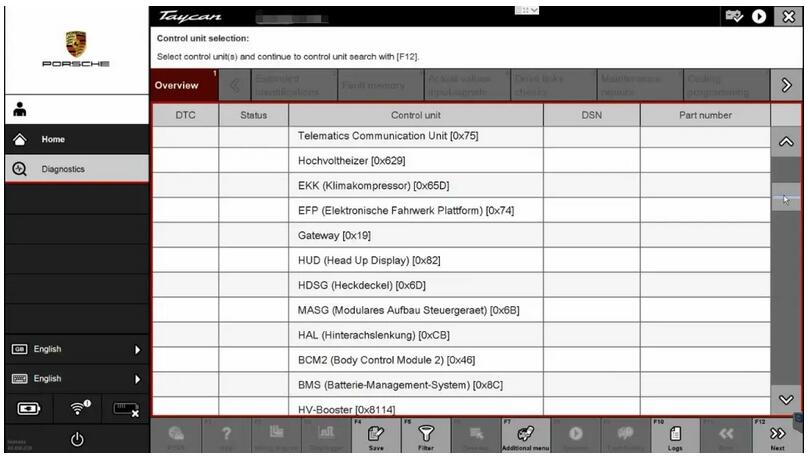Select Telematics Communication Unit [0x75] row

pos(461,136)
